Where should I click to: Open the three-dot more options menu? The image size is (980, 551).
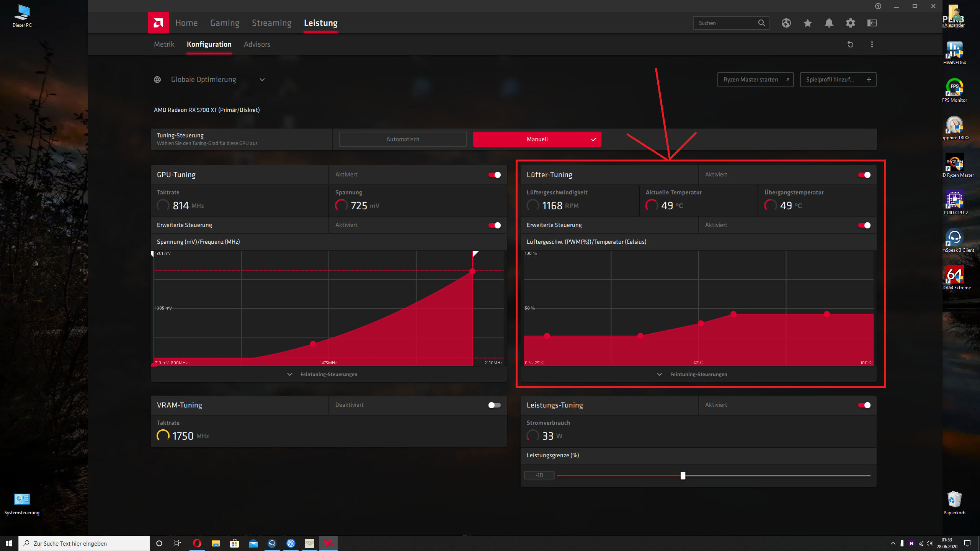[x=872, y=44]
